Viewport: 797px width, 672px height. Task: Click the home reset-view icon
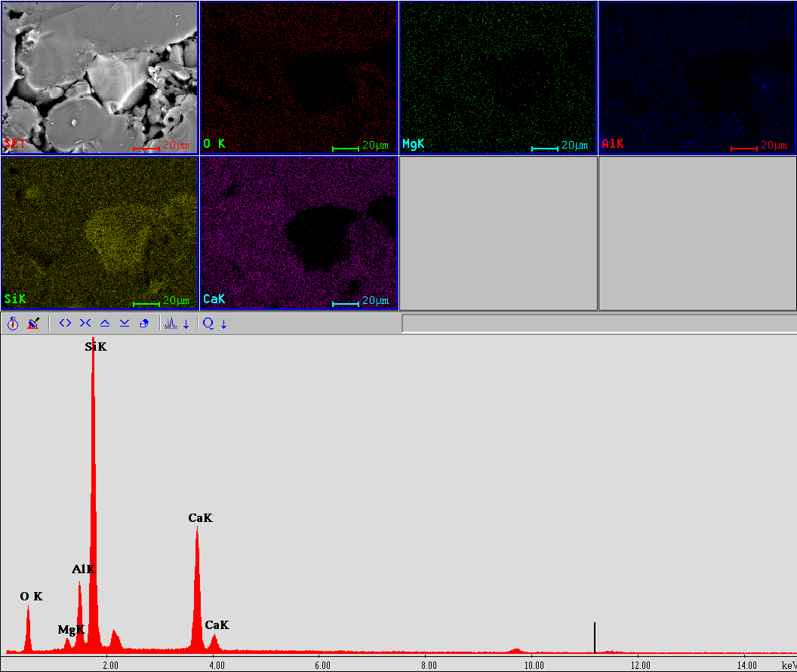(144, 324)
